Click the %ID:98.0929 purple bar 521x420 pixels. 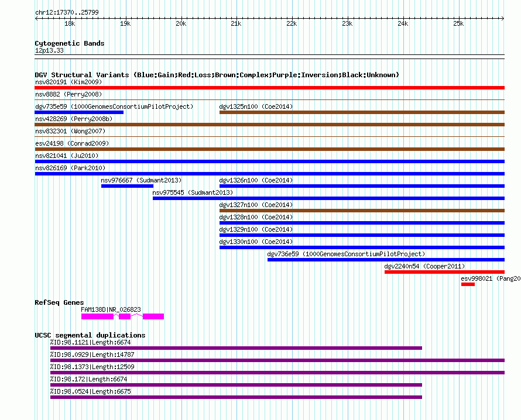277,360
